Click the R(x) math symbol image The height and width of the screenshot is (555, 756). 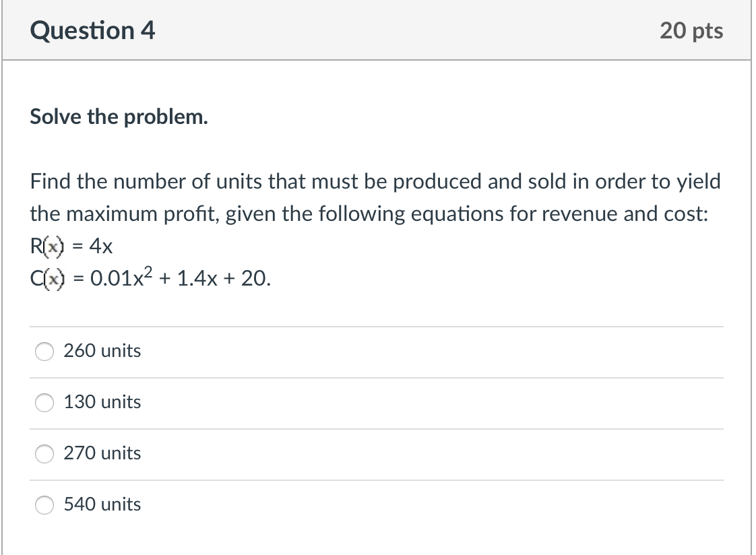pyautogui.click(x=47, y=247)
